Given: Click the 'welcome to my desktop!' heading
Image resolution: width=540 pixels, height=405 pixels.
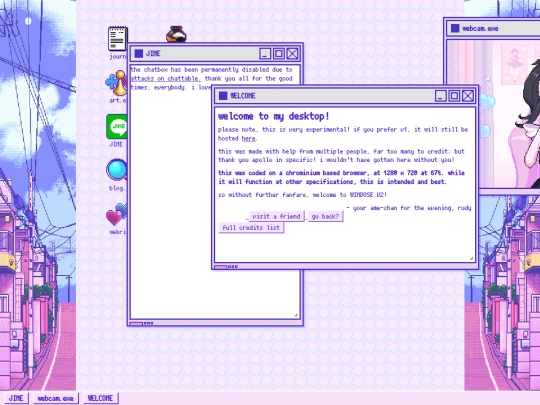Looking at the screenshot, I should click(x=273, y=116).
